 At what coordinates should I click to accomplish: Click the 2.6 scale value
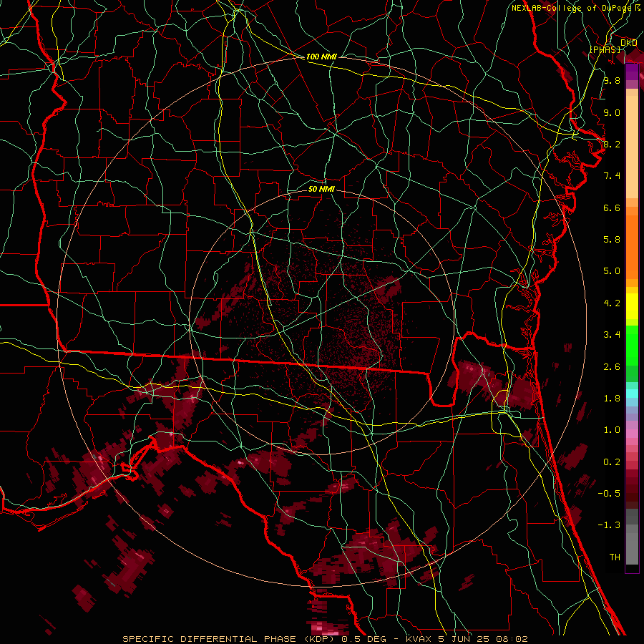[612, 367]
